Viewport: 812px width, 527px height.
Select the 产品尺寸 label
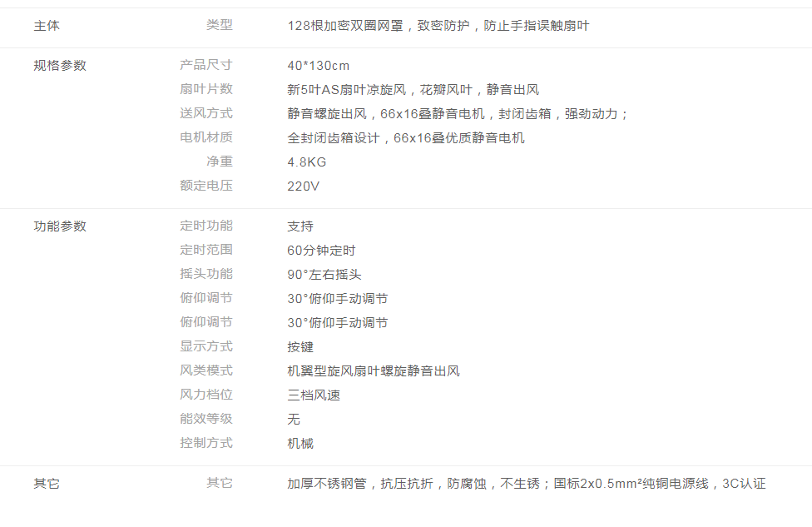tap(206, 65)
